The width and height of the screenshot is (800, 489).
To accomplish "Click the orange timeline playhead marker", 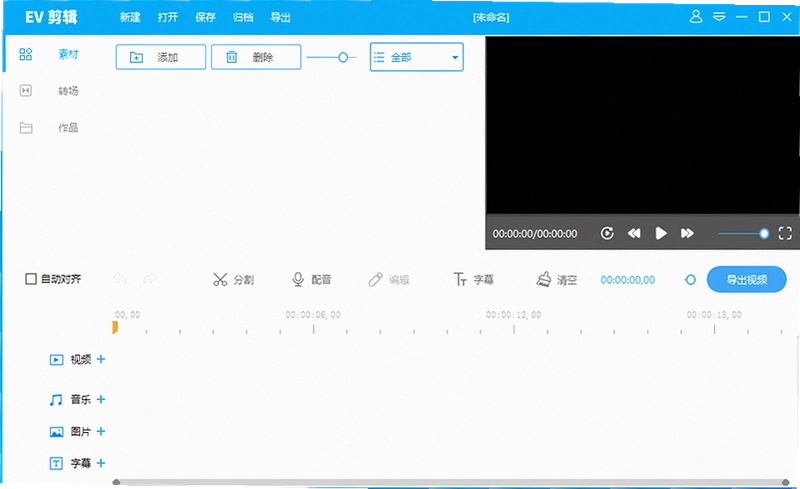I will point(115,327).
